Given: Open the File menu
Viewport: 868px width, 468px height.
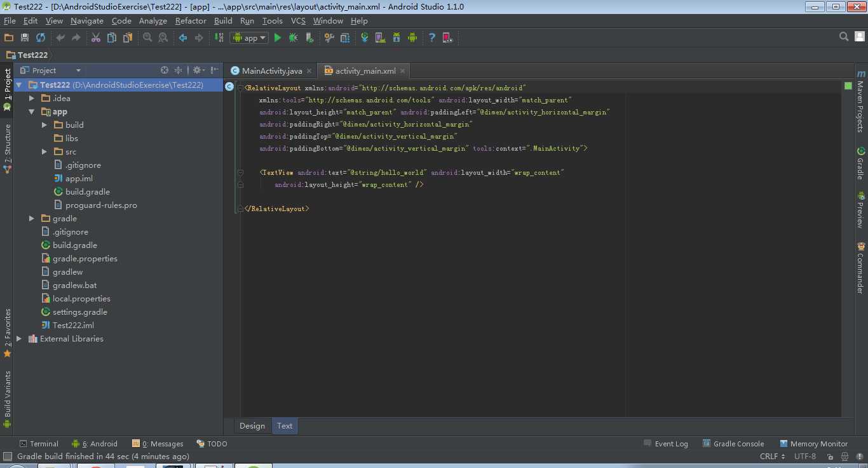Looking at the screenshot, I should tap(10, 20).
